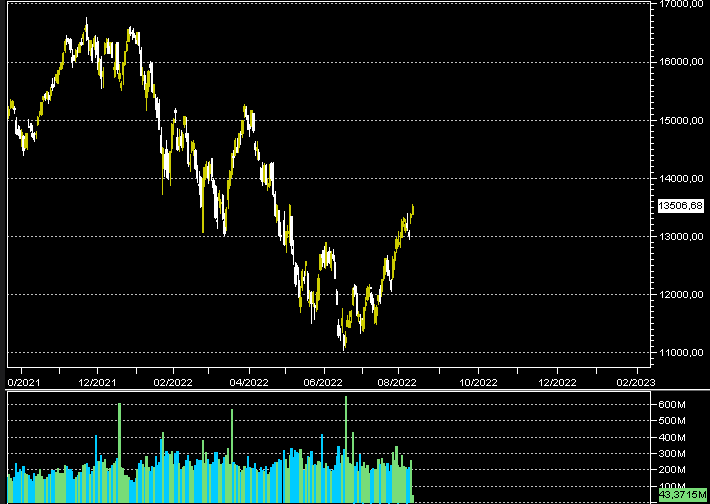Select the 10/2022 date axis label
The height and width of the screenshot is (504, 710).
478,383
